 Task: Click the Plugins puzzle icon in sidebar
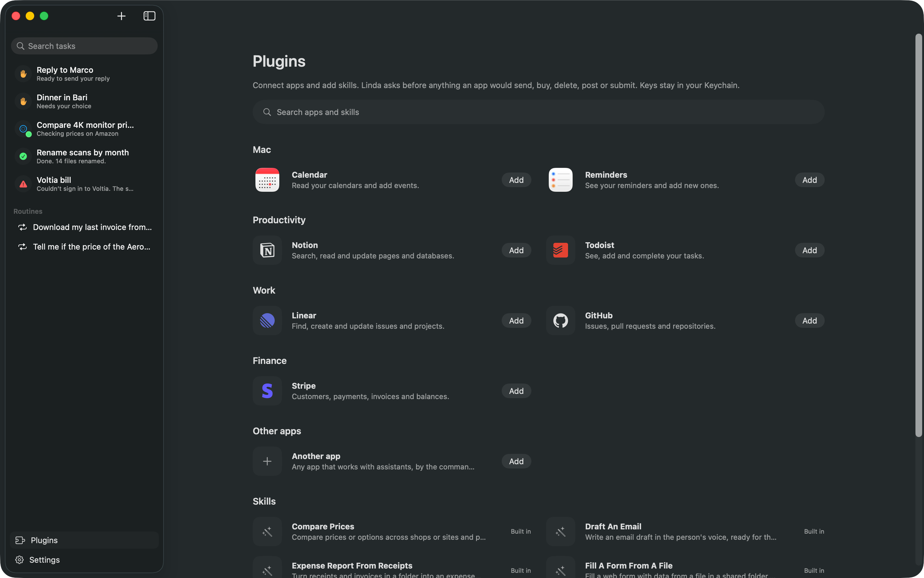pos(20,540)
